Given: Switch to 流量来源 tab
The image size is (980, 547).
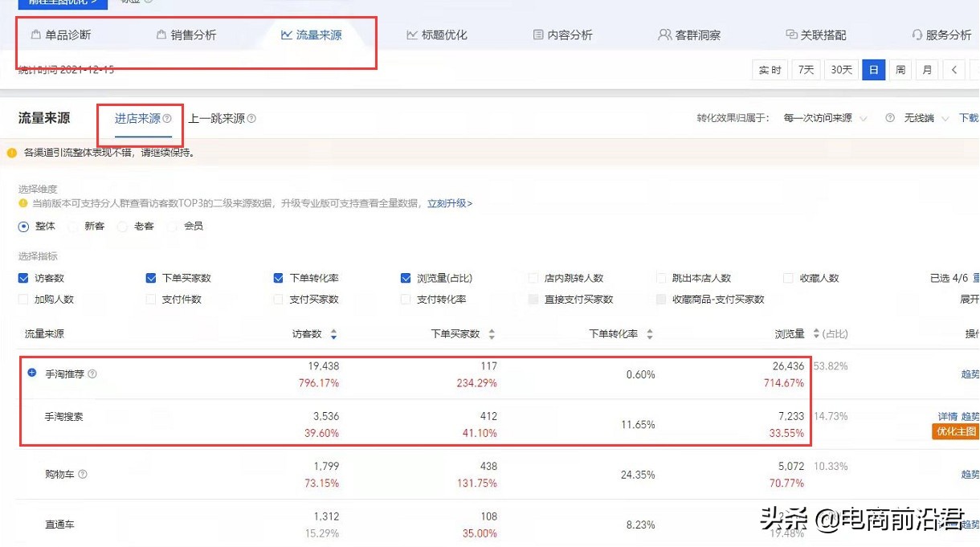Looking at the screenshot, I should pos(311,35).
